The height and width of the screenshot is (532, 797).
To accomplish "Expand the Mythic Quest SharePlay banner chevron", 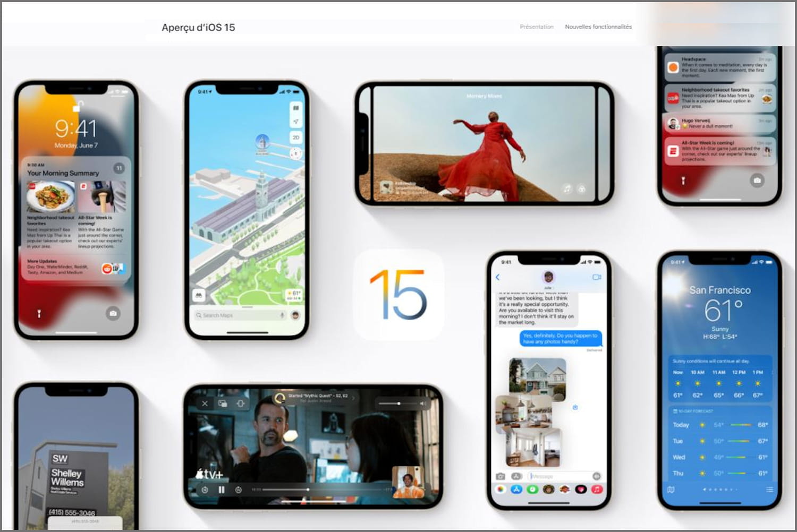I will (354, 398).
